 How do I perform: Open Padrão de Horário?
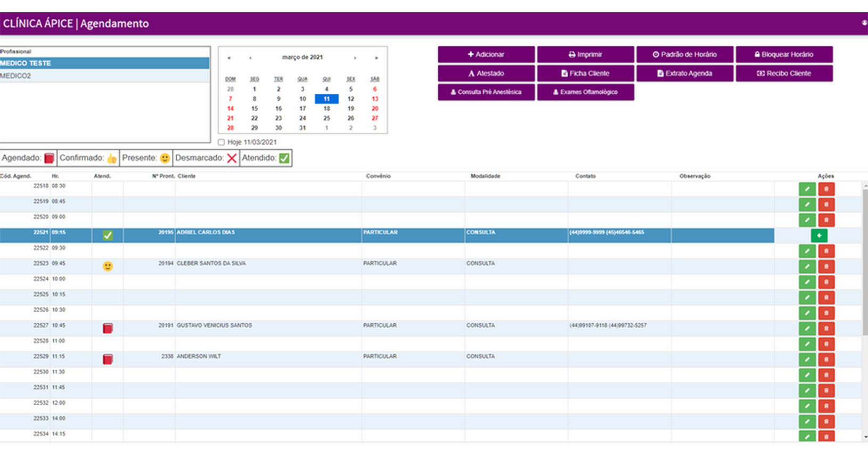[685, 54]
